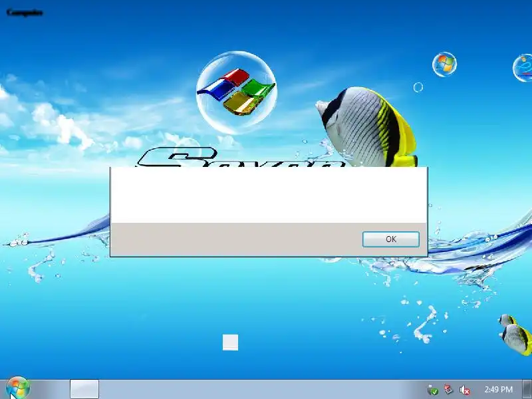Click the Show Desktop strip on the taskbar
The image size is (532, 399).
point(527,389)
